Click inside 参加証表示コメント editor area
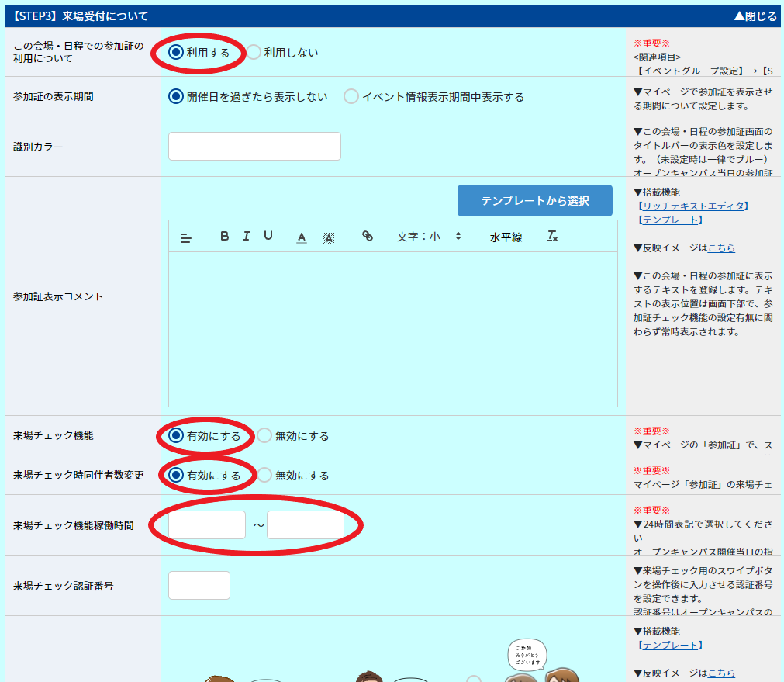The height and width of the screenshot is (682, 784). (393, 329)
